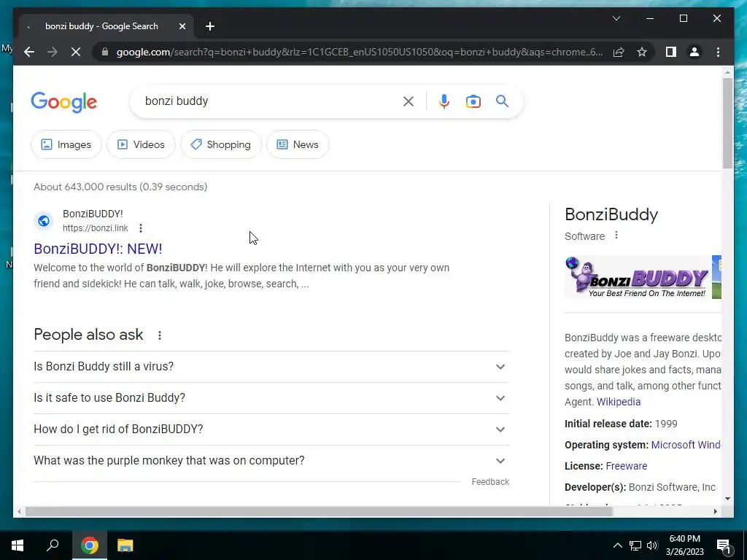Image resolution: width=747 pixels, height=560 pixels.
Task: Clear the search box text
Action: pyautogui.click(x=409, y=101)
